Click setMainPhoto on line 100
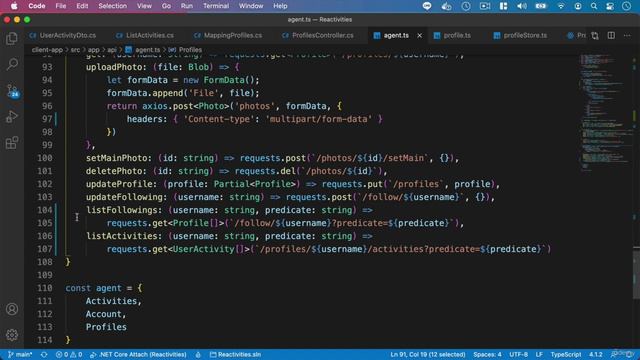640x360 pixels. click(x=118, y=158)
